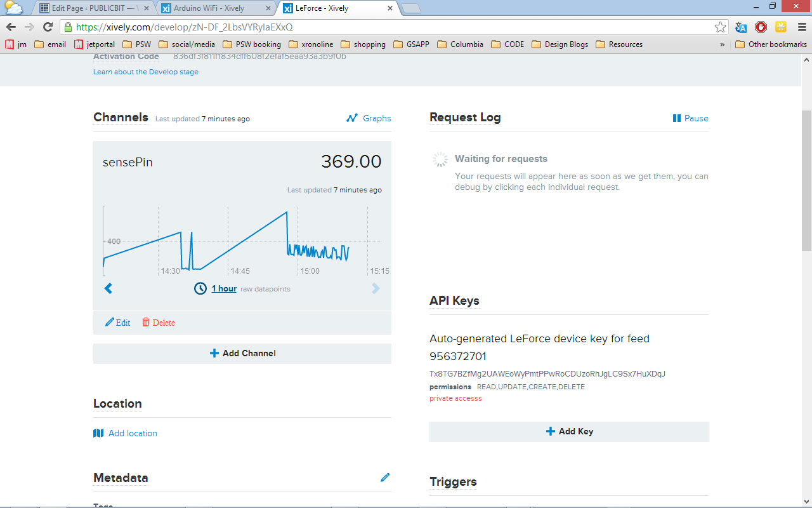Click the sensePin channel name
Image resolution: width=812 pixels, height=508 pixels.
tap(128, 163)
